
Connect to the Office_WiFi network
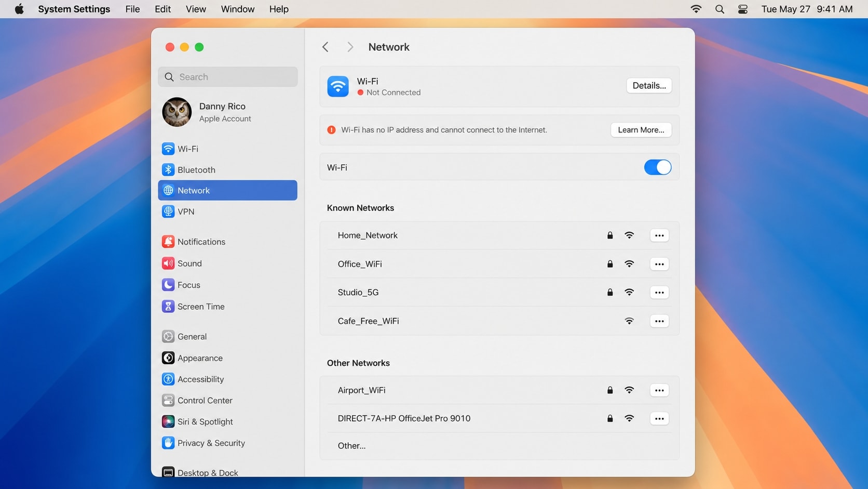tap(499, 264)
